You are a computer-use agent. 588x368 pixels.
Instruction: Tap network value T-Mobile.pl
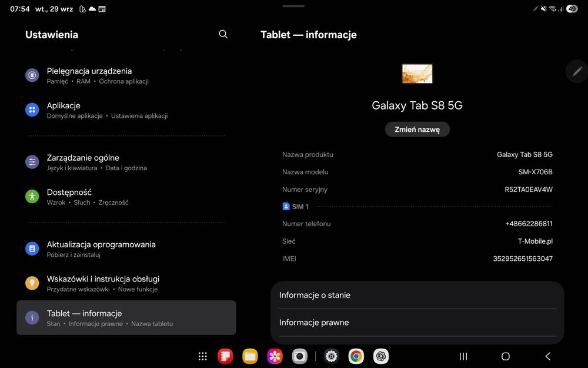535,241
